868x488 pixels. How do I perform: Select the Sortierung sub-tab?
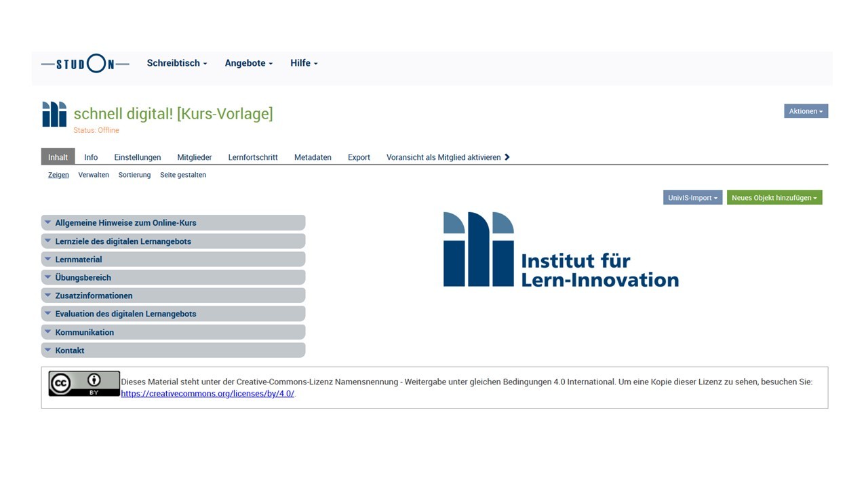click(x=134, y=175)
